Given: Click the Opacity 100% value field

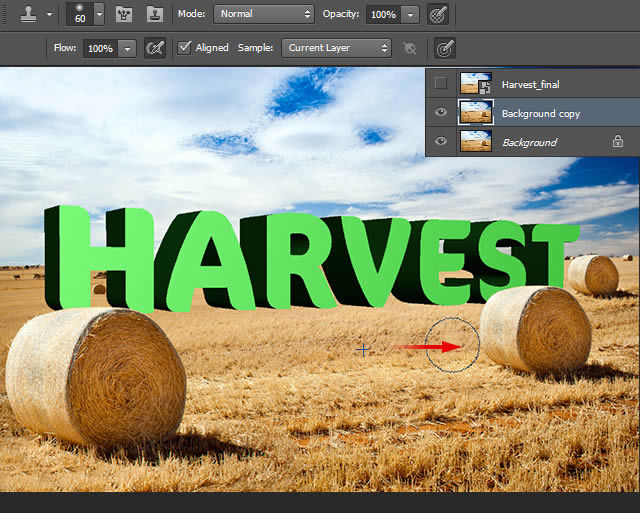Looking at the screenshot, I should 383,15.
